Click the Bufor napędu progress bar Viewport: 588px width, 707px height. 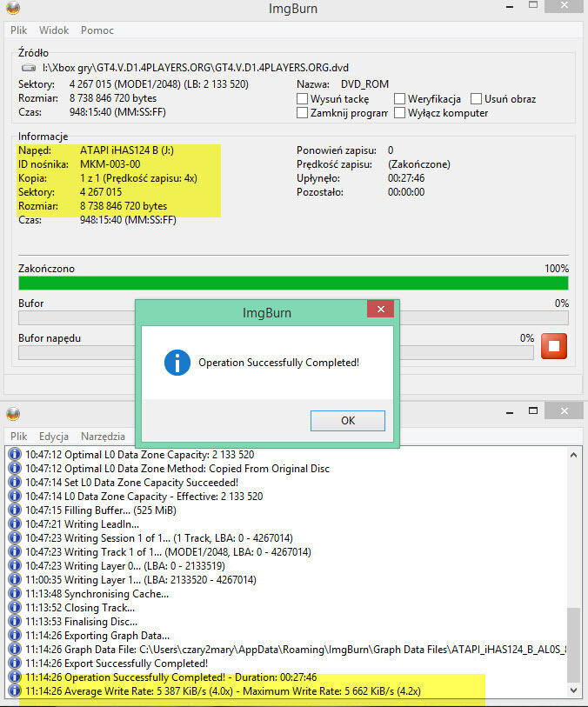click(x=276, y=352)
